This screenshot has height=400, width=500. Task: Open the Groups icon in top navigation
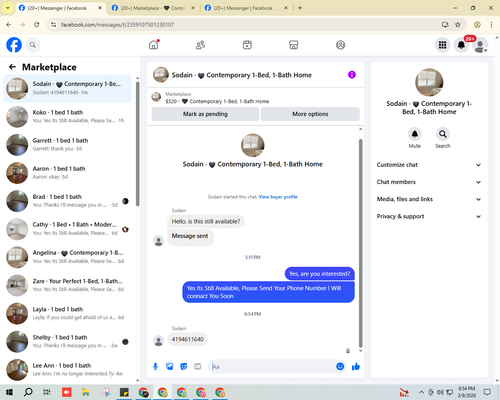[x=340, y=45]
